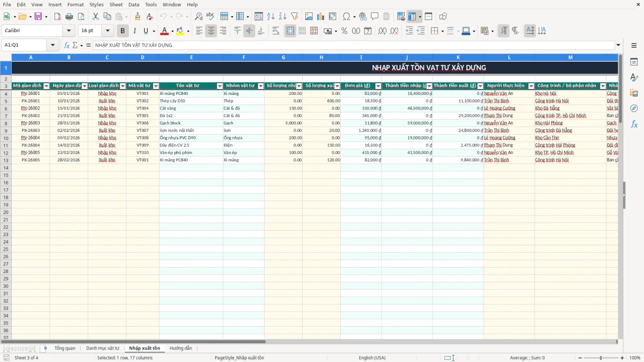
Task: Click the AutoFilter funnel icon
Action: click(294, 17)
